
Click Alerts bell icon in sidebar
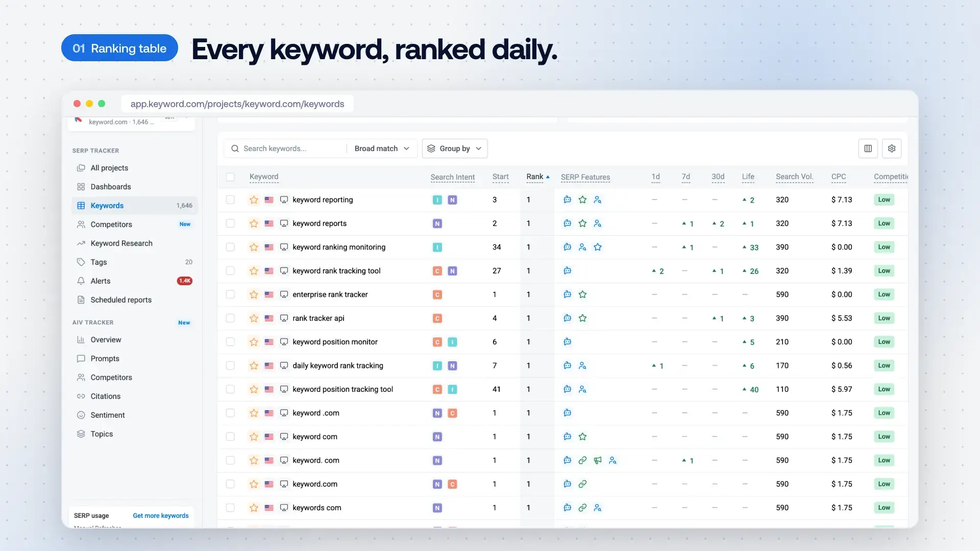81,281
